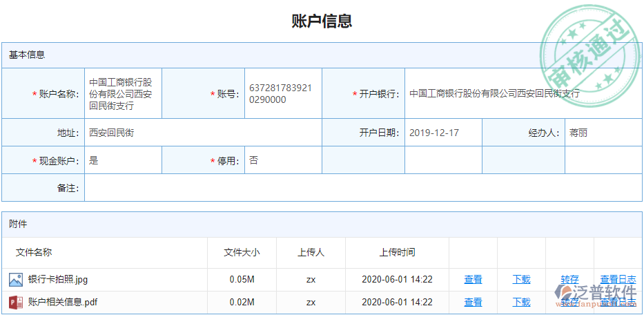Select file name 账户相关信息.pdf
This screenshot has width=644, height=315.
coord(63,303)
